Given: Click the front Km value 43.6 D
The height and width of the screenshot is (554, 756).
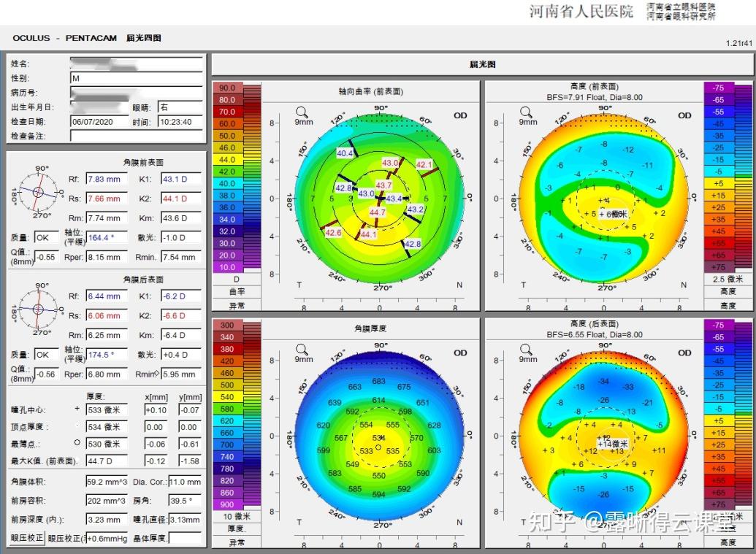Looking at the screenshot, I should 181,218.
